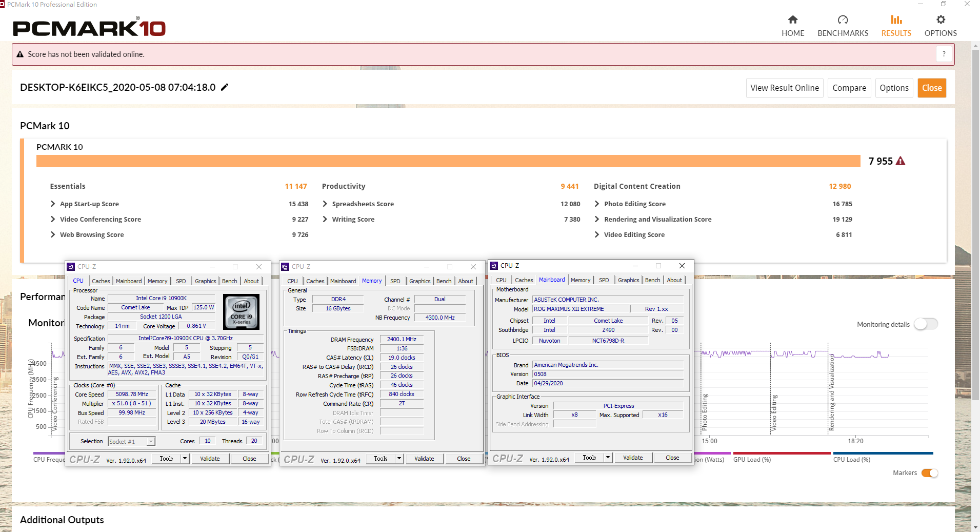Click the ROG MAXIMUS XII EXTREME model field

(581, 309)
